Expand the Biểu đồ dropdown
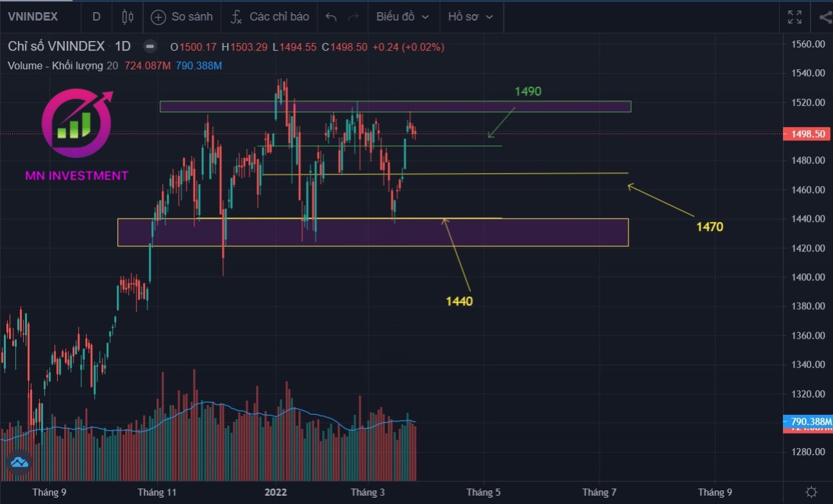 click(x=403, y=17)
